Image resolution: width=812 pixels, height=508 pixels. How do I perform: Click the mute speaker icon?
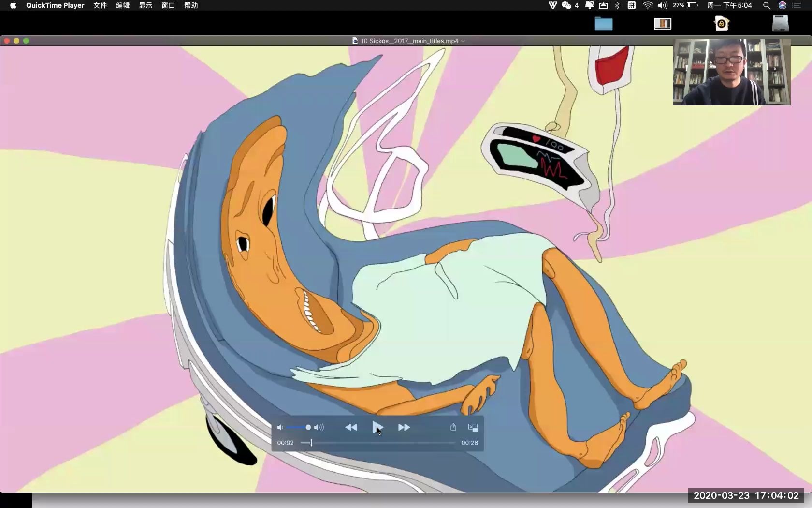tap(280, 427)
